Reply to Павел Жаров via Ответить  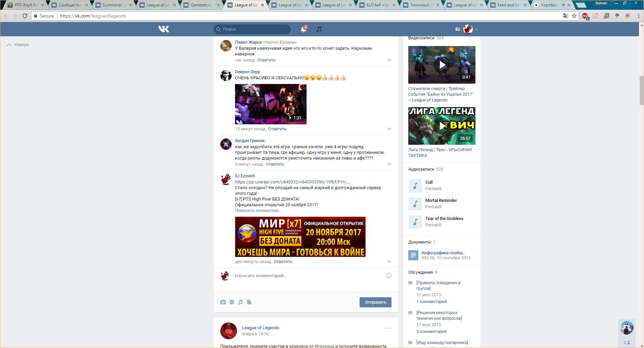[x=266, y=60]
